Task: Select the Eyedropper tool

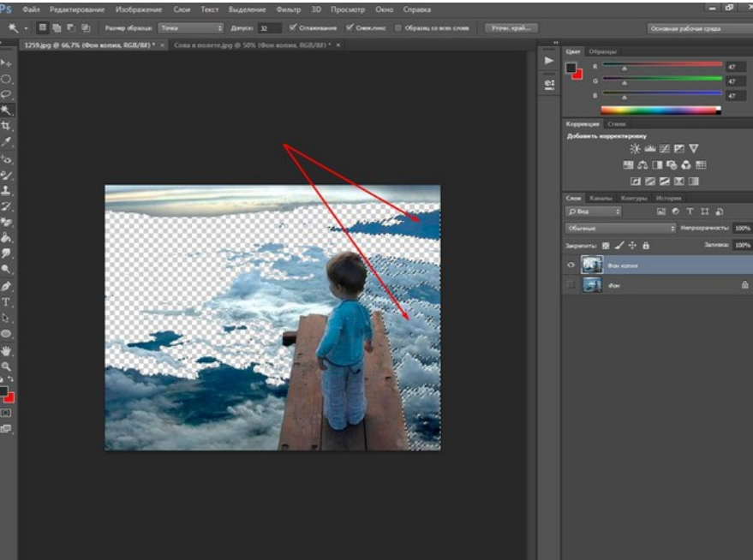Action: pos(6,142)
